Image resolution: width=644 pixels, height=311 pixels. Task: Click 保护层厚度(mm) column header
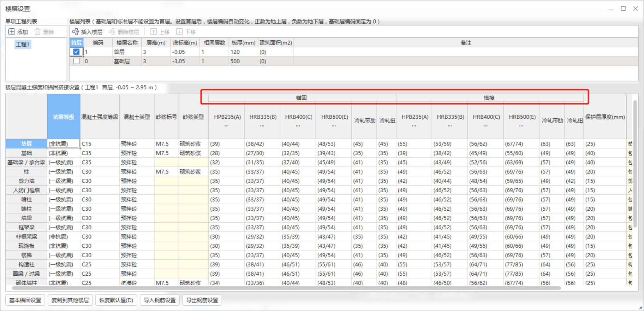pyautogui.click(x=605, y=117)
